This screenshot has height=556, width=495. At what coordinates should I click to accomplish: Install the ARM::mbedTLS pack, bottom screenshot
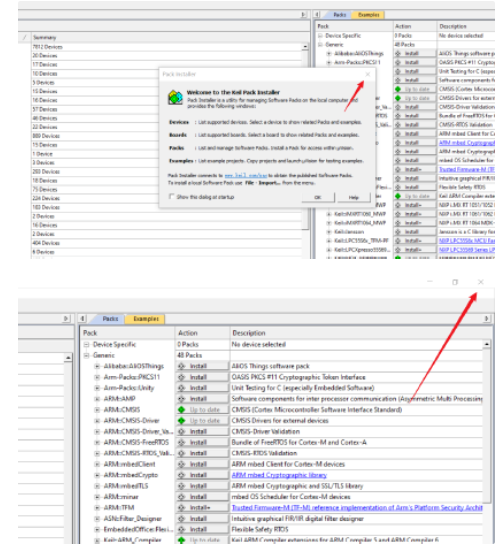pyautogui.click(x=202, y=486)
